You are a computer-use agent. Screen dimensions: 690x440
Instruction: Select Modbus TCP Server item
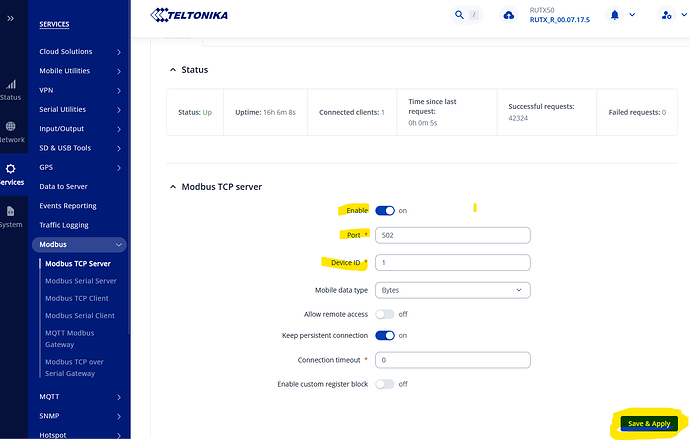pos(78,264)
